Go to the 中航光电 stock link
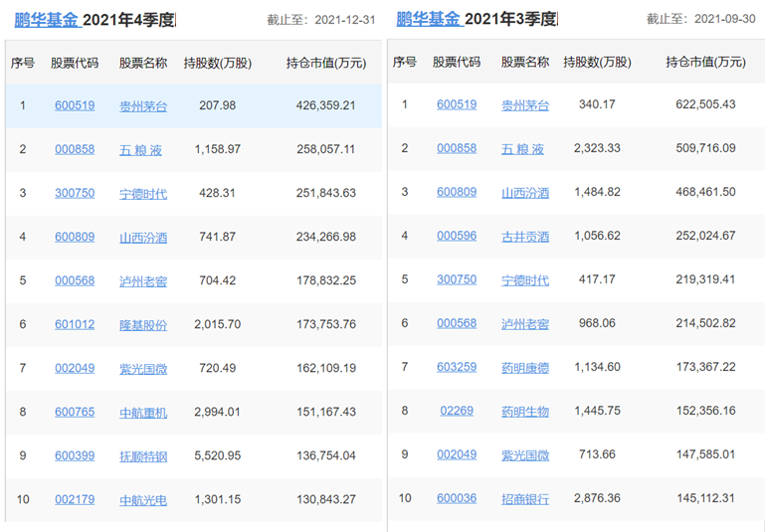 143,499
